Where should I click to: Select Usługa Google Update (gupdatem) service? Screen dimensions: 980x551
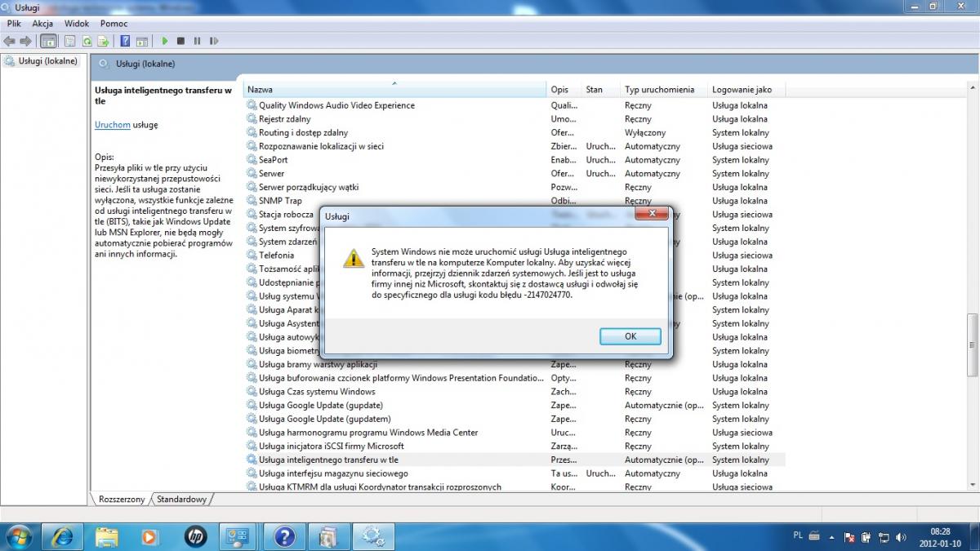point(514,419)
